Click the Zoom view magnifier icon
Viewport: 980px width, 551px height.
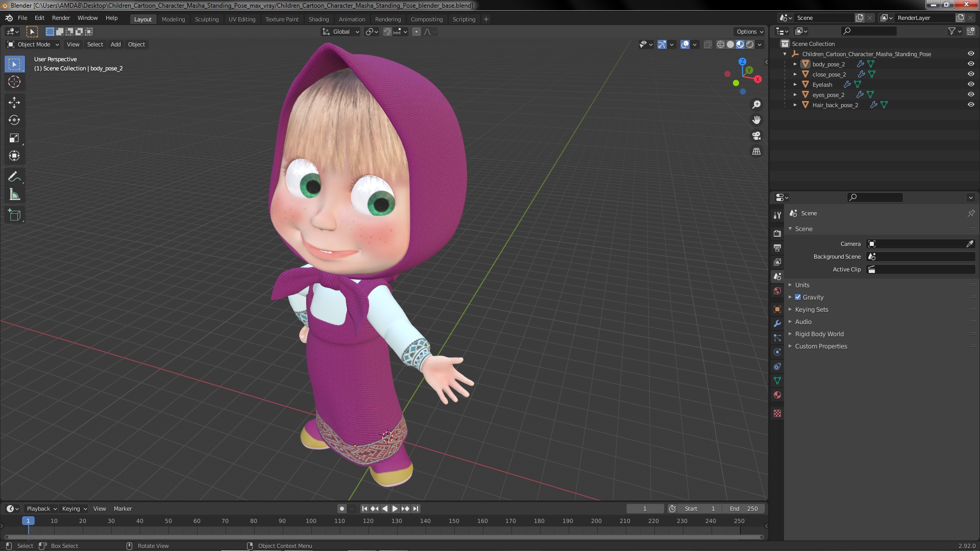pos(756,105)
